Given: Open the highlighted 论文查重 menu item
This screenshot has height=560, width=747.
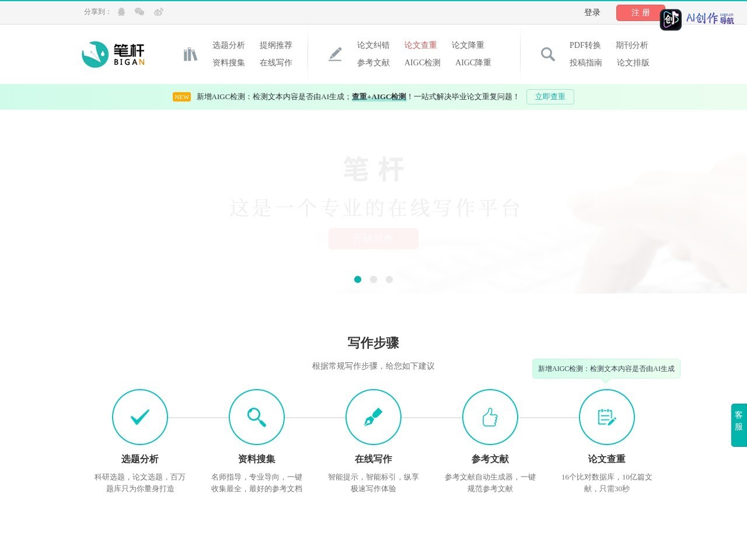Looking at the screenshot, I should pos(421,45).
